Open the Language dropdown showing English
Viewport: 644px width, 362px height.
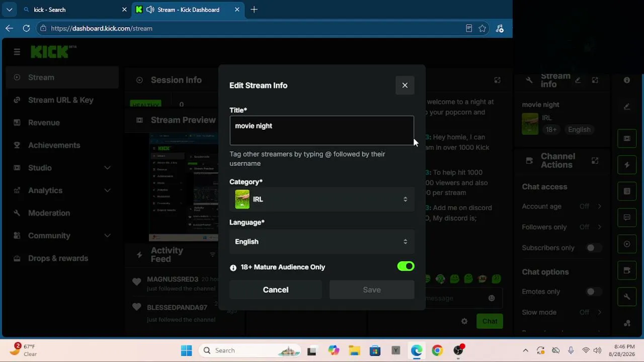point(322,242)
